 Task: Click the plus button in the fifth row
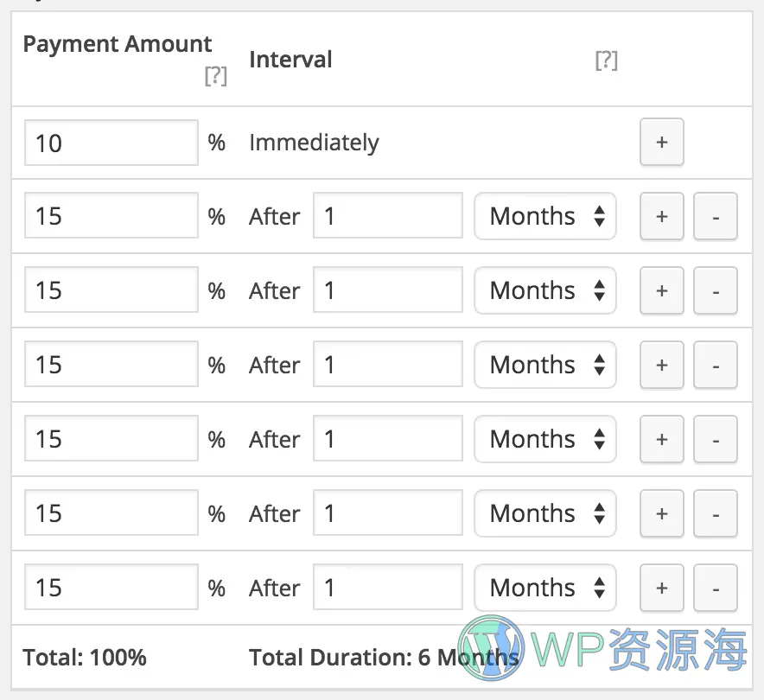662,439
